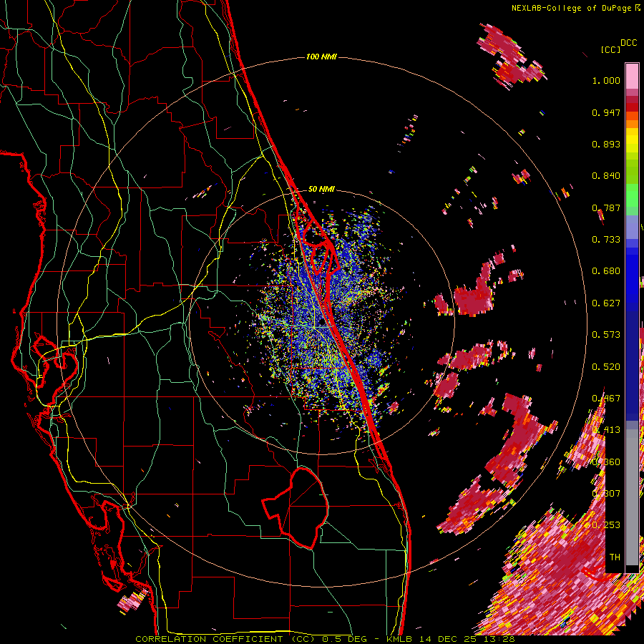Click the 0.840 legend value
Viewport: 644px width, 644px height.
tap(606, 176)
